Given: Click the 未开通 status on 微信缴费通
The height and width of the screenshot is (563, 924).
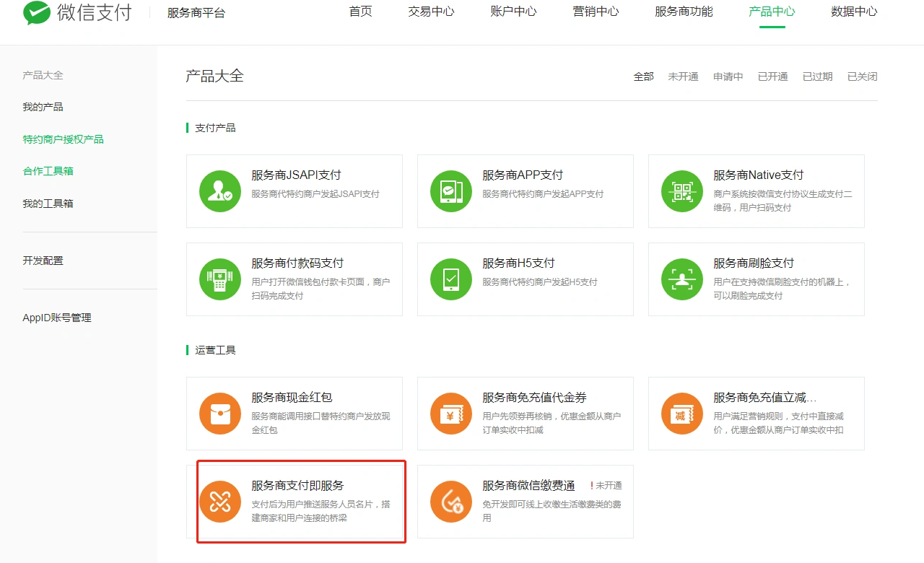Looking at the screenshot, I should tap(606, 486).
